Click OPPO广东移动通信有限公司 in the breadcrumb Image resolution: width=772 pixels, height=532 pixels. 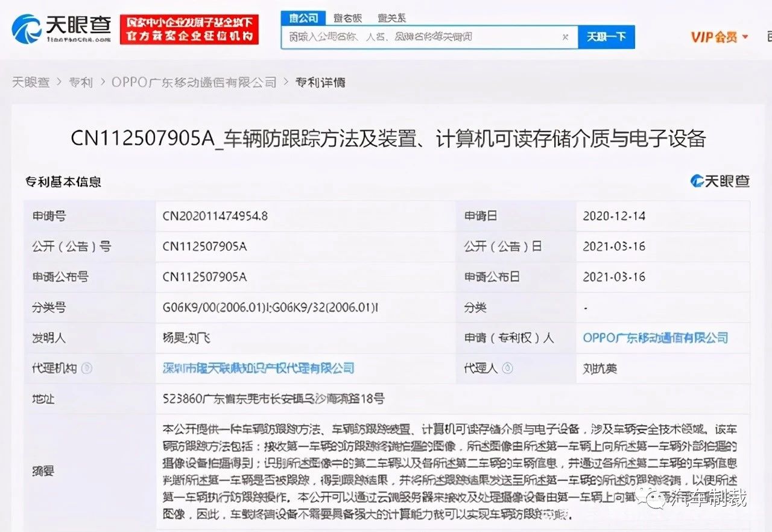click(193, 82)
